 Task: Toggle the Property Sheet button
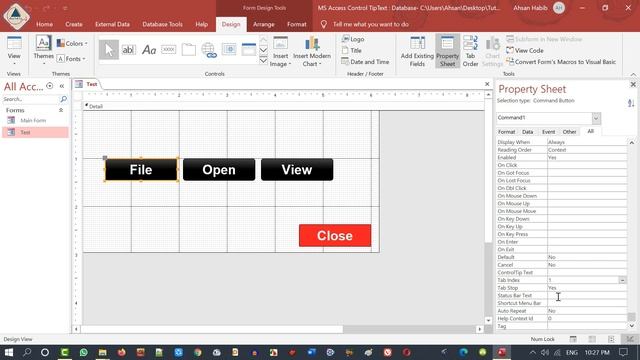point(447,52)
